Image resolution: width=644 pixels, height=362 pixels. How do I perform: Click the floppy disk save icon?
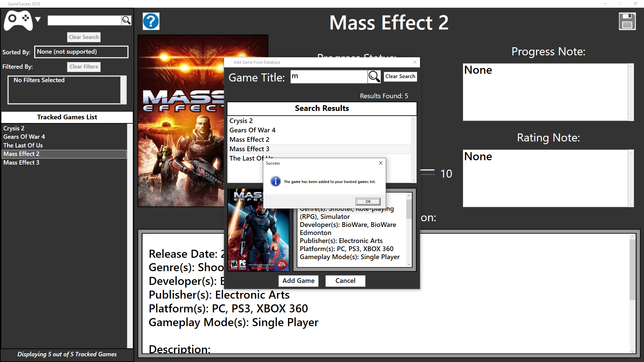(x=627, y=21)
